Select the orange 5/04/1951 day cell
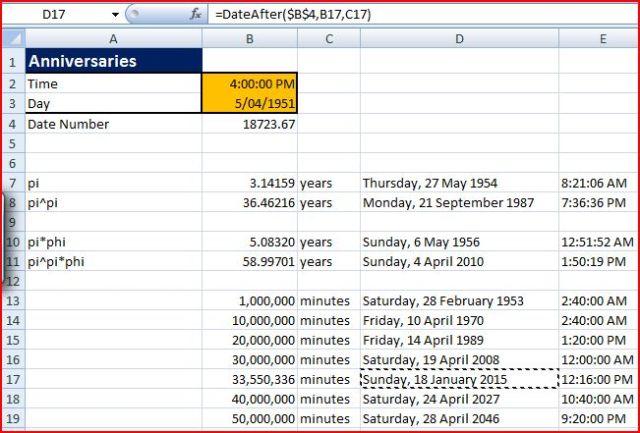 tap(250, 103)
